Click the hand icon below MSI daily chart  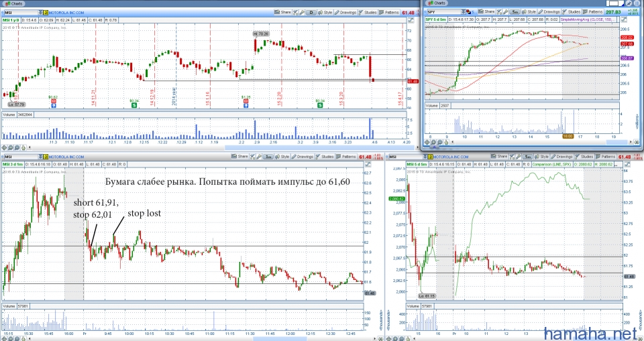(23, 148)
